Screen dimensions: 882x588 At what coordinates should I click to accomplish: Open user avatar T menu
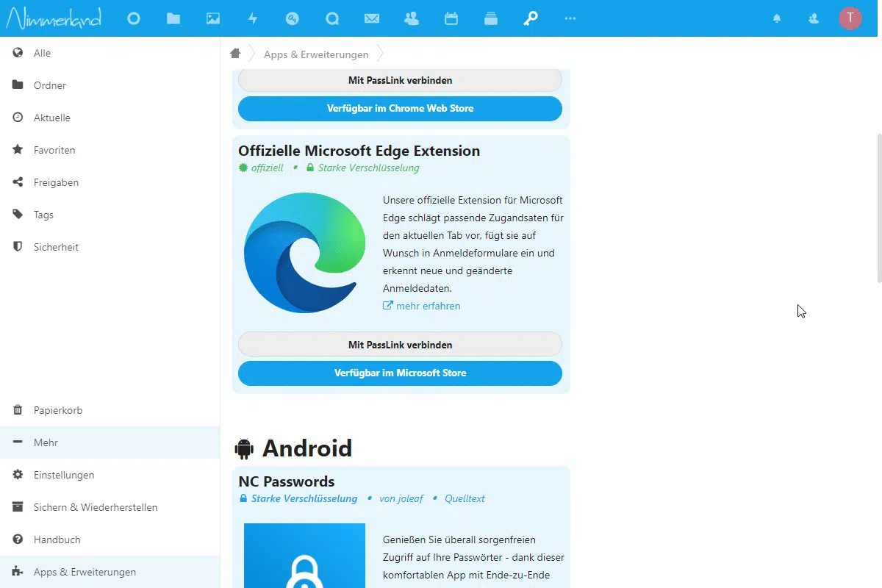coord(850,18)
